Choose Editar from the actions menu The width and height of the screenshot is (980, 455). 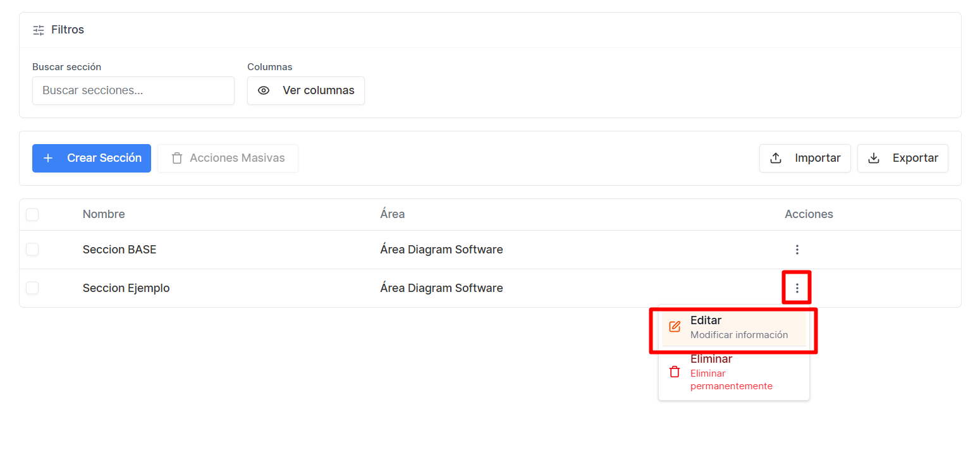click(x=734, y=327)
